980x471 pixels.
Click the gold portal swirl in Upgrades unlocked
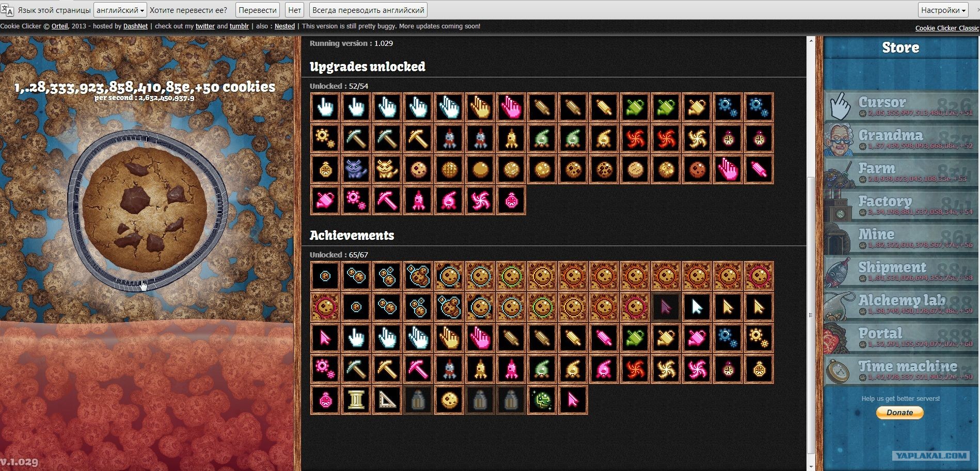(697, 138)
